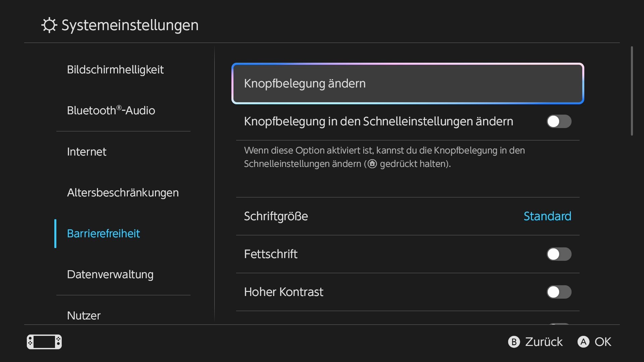Open Knopfbelegung ändern option
Image resolution: width=644 pixels, height=362 pixels.
click(x=408, y=83)
